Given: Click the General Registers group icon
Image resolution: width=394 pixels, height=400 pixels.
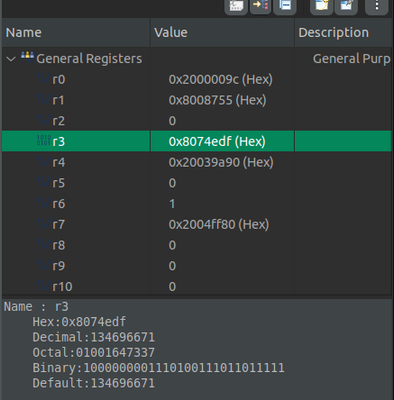Looking at the screenshot, I should (x=27, y=57).
